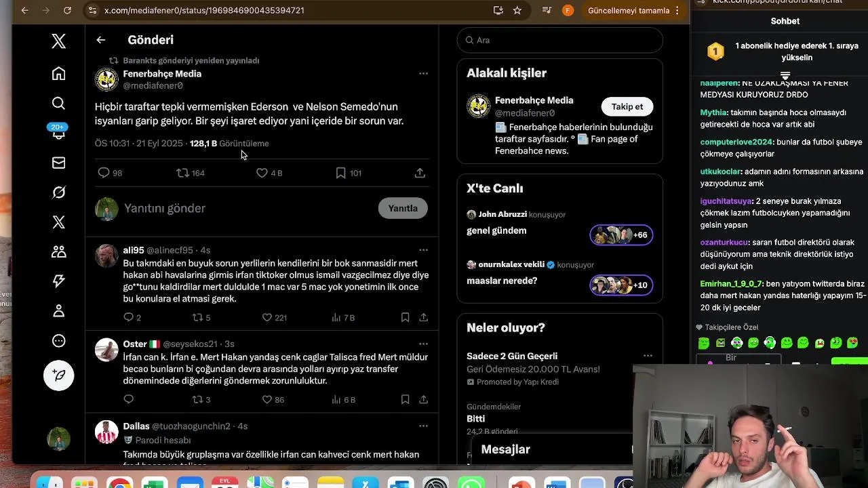Like ali95's reply with 221 hearts

275,317
